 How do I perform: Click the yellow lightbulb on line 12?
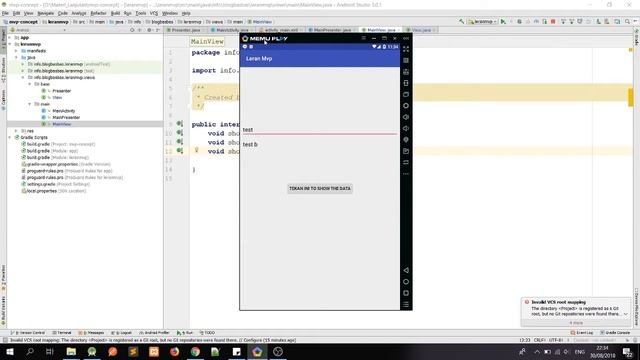click(x=196, y=150)
